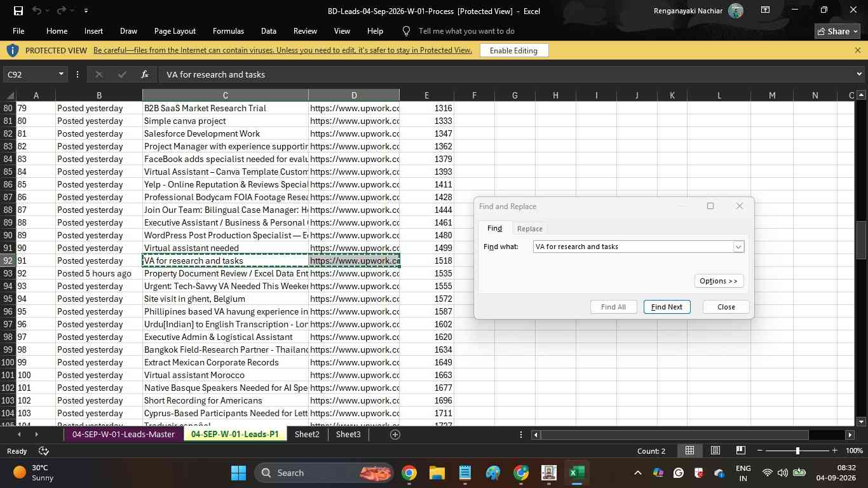Switch to the Replace tab
This screenshot has height=488, width=868.
click(530, 229)
